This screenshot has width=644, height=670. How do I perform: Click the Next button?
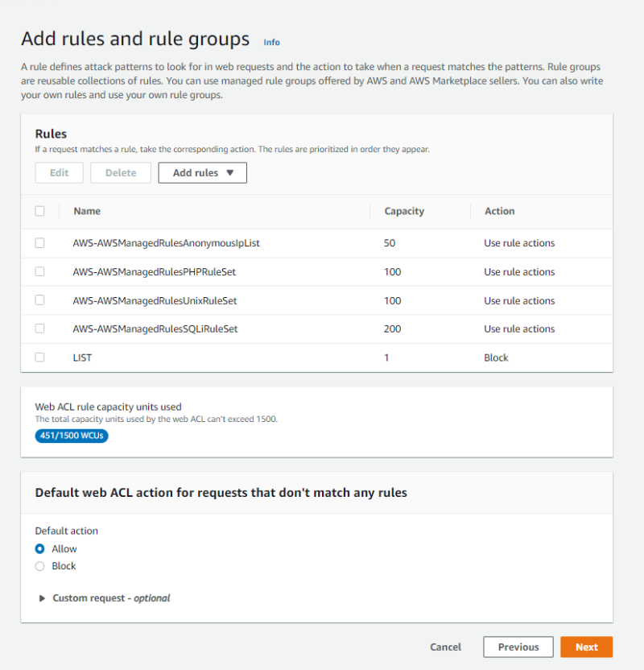click(x=586, y=647)
